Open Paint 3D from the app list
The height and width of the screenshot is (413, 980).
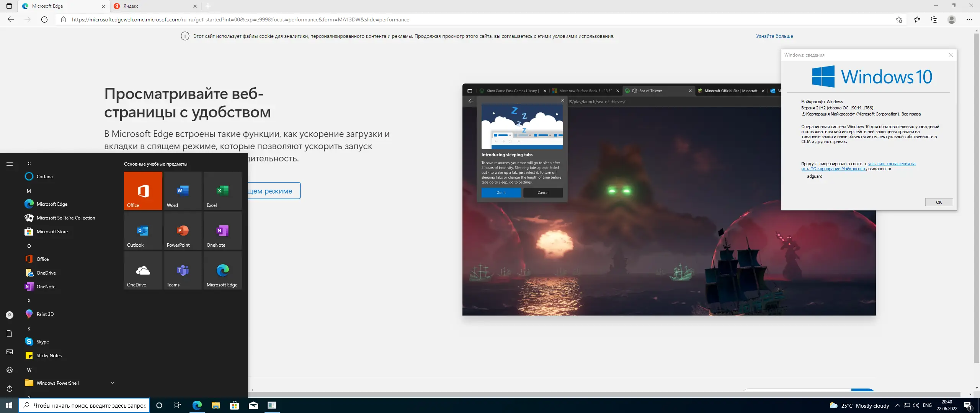click(45, 314)
